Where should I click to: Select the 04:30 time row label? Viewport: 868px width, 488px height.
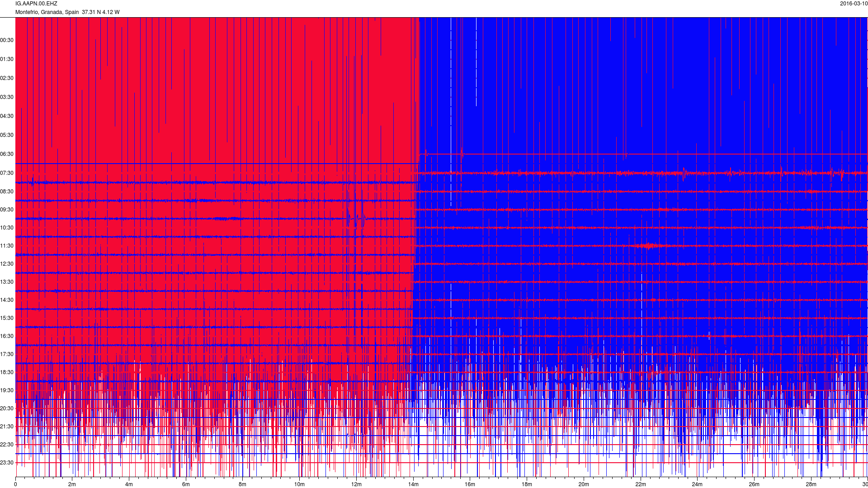pos(7,116)
